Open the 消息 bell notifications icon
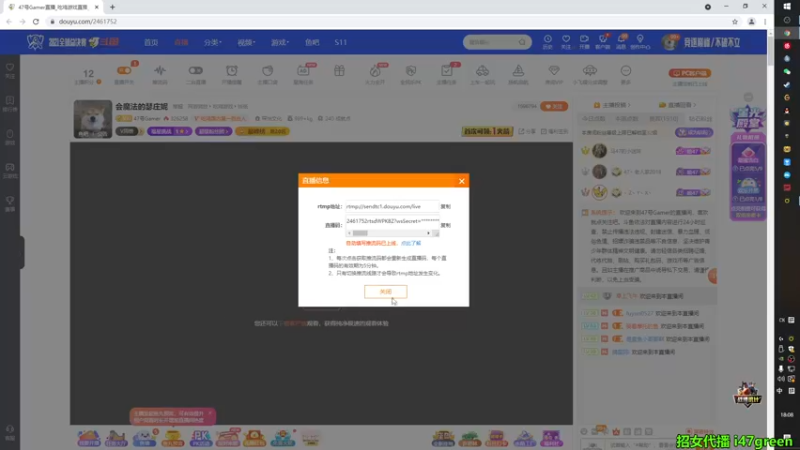This screenshot has height=450, width=800. click(621, 42)
